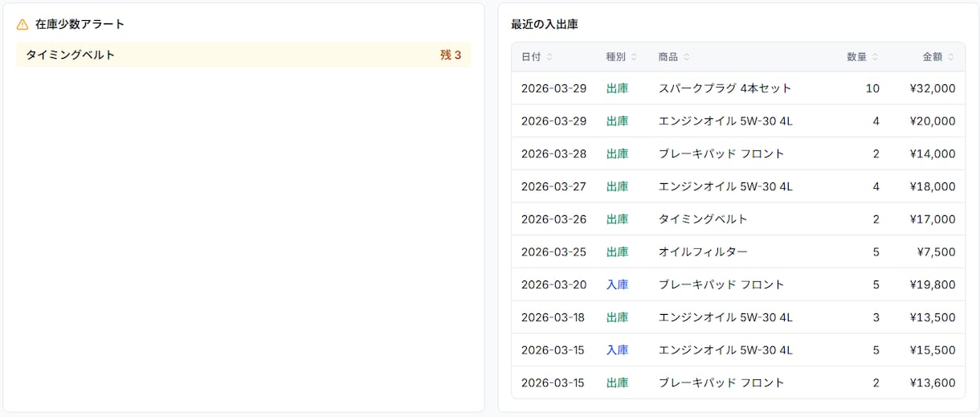The width and height of the screenshot is (980, 417).
Task: Click the ¥15,500 amount cell
Action: point(933,350)
